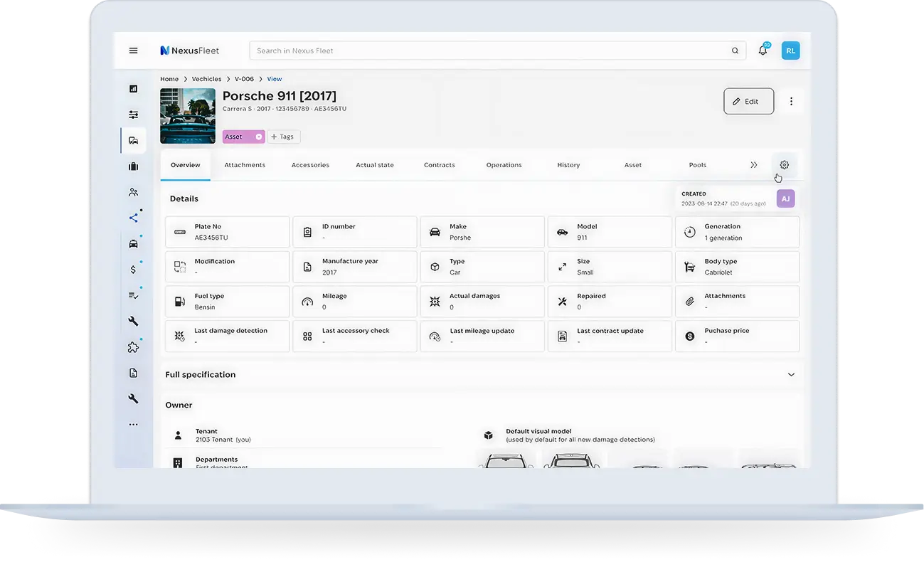Open the dashboard chart icon in sidebar
This screenshot has height=562, width=924.
[133, 89]
